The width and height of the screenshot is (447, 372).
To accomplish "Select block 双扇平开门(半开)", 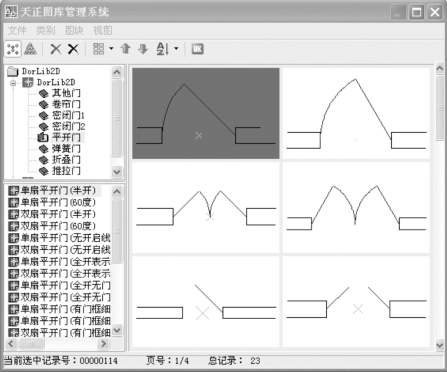I will pos(52,214).
